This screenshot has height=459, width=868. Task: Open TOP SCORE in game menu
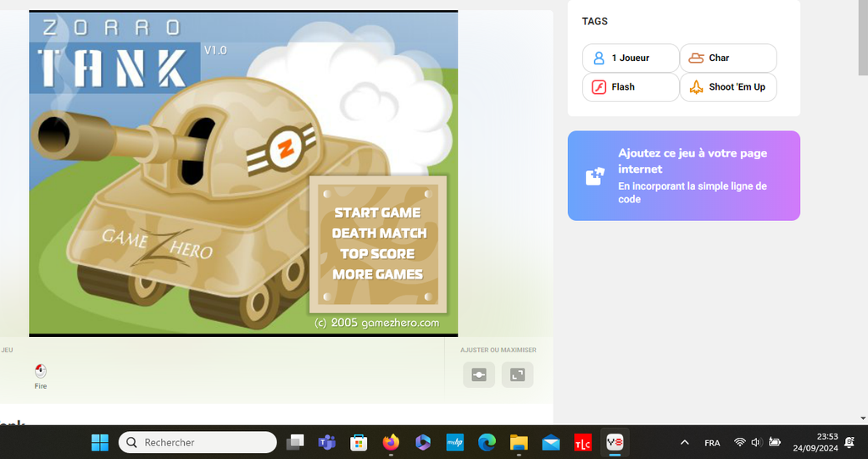(x=377, y=253)
